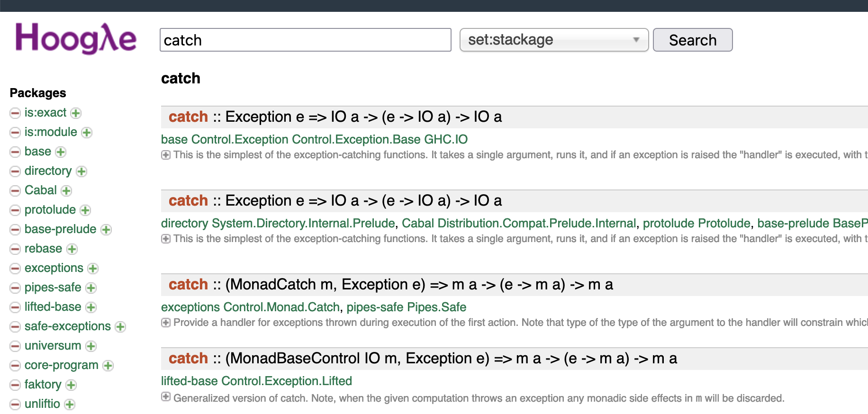This screenshot has width=868, height=414.
Task: Focus the catch search input field
Action: click(306, 40)
